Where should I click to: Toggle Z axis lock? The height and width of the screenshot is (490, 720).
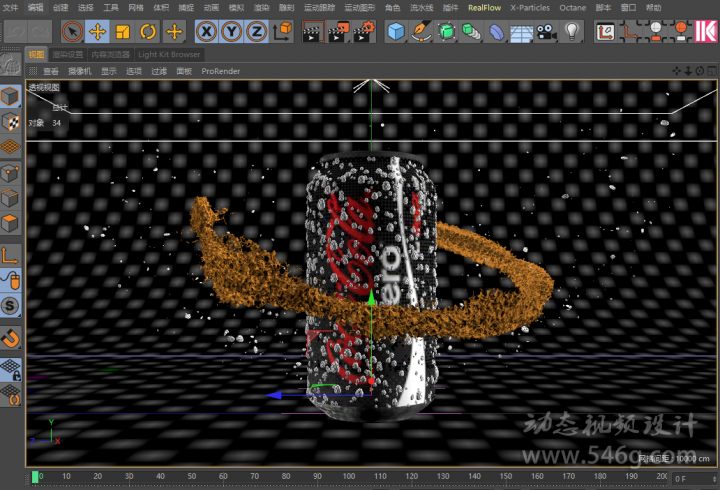pyautogui.click(x=256, y=31)
